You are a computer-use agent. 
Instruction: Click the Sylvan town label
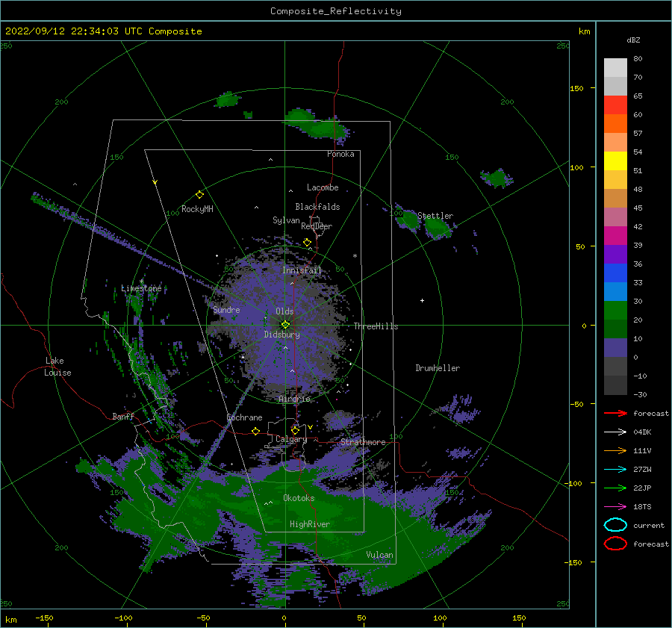point(286,220)
